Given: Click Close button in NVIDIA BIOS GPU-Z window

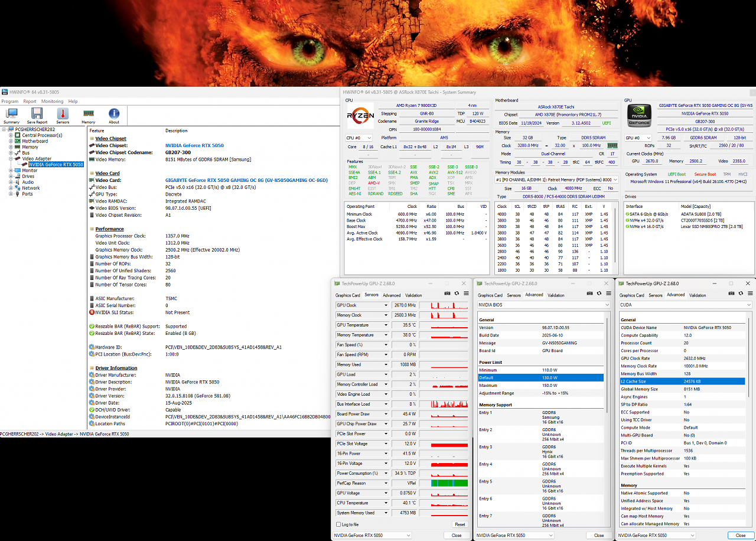Looking at the screenshot, I should click(599, 535).
